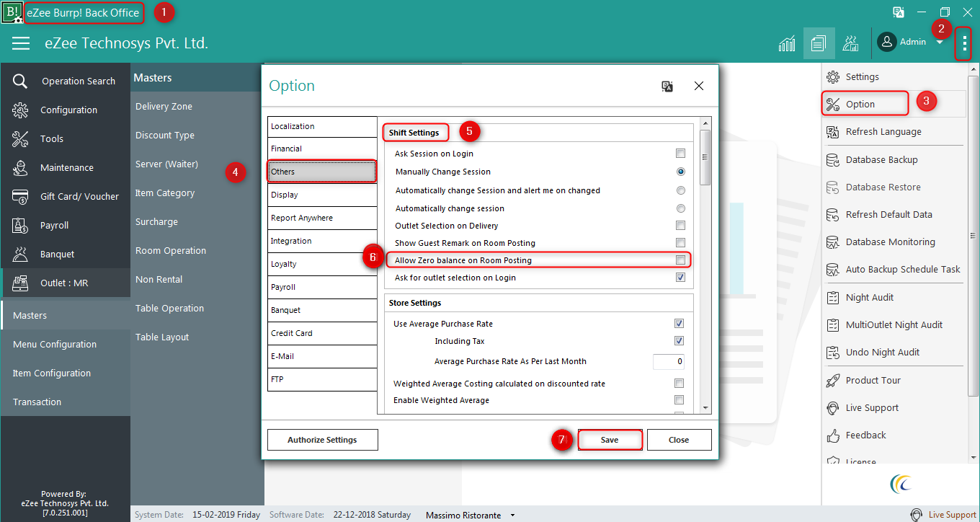
Task: Open Feedback in right menu
Action: [x=894, y=435]
